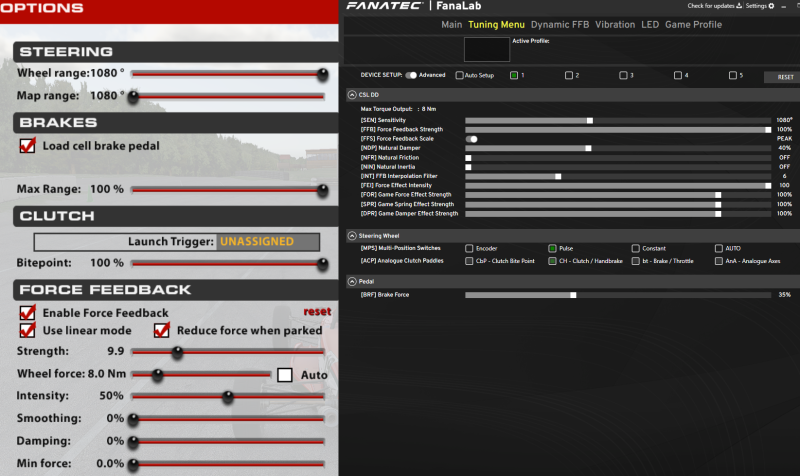
Task: Click the RESET button in device setup
Action: click(785, 77)
